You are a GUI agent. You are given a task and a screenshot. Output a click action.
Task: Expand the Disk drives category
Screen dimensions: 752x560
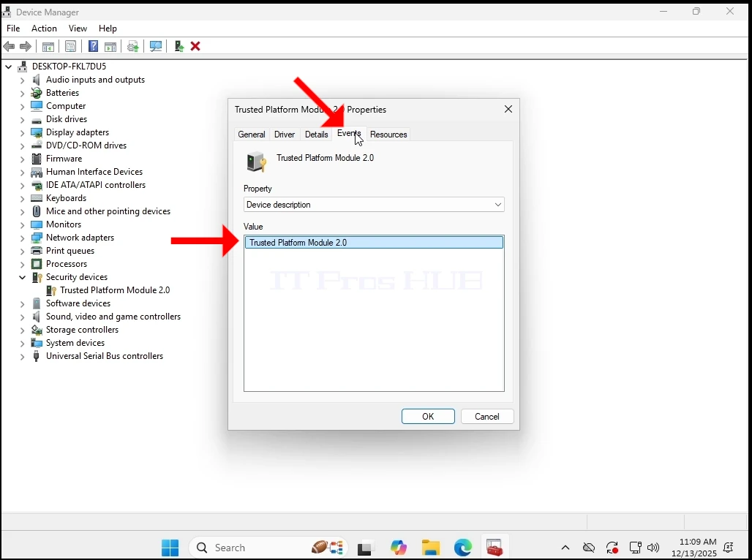(x=22, y=119)
